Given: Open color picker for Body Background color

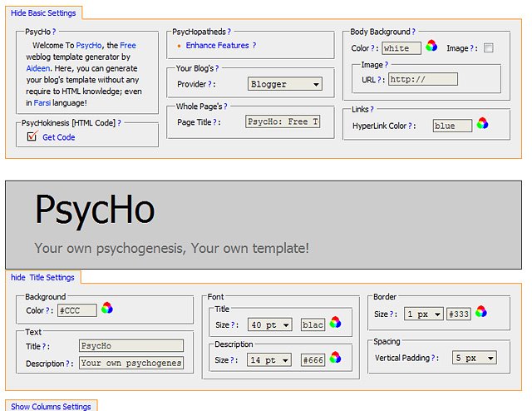Looking at the screenshot, I should tap(431, 46).
